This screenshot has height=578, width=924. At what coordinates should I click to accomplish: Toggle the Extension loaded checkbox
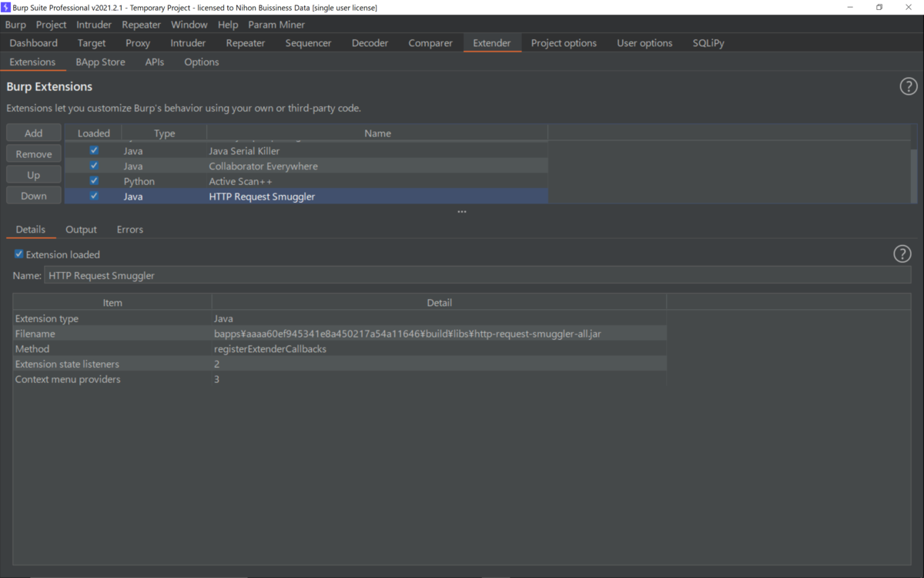pos(19,254)
